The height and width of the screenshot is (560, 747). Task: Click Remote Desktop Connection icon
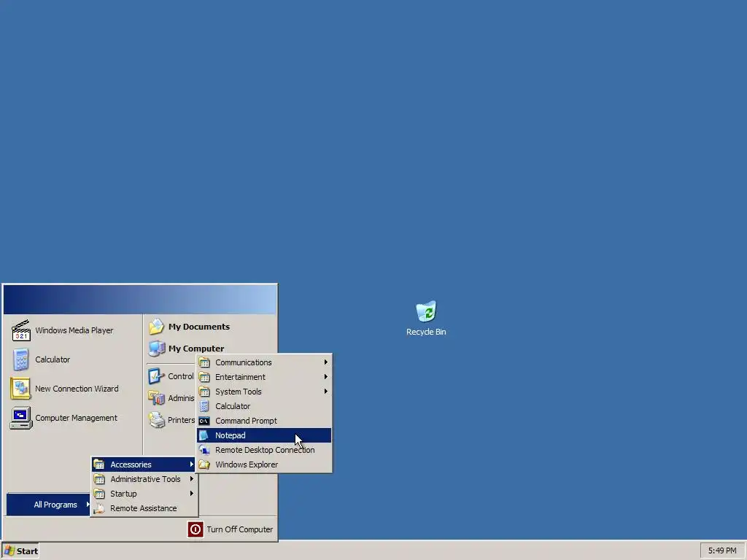click(x=204, y=450)
